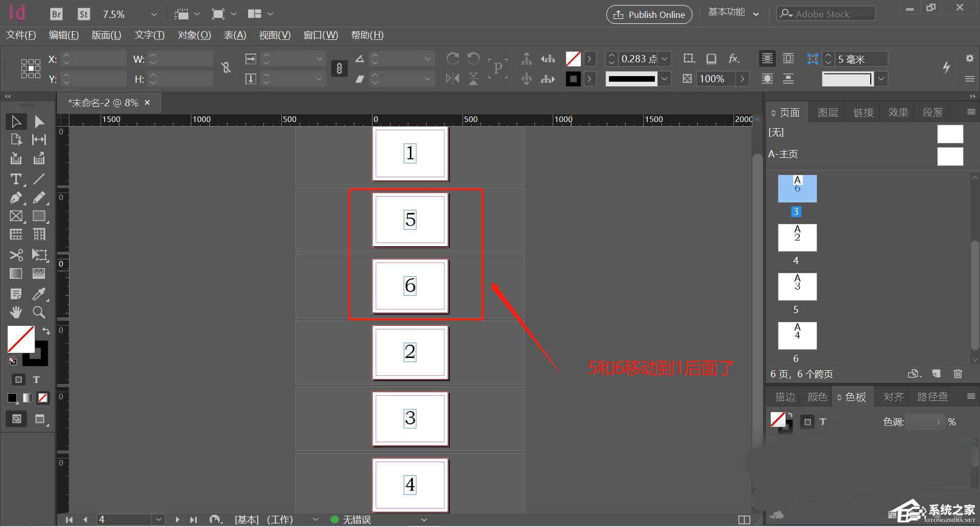Select the Hand tool
Viewport: 980px width, 527px height.
(16, 312)
